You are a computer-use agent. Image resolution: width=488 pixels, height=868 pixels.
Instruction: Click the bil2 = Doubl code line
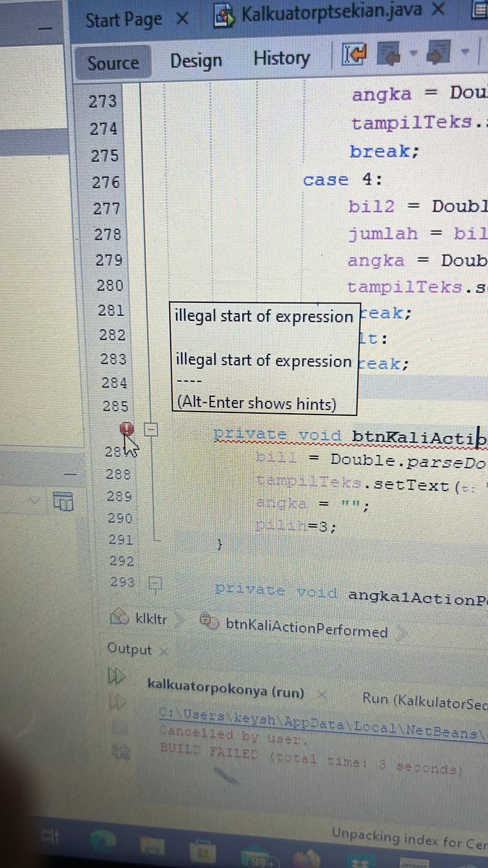pyautogui.click(x=417, y=206)
